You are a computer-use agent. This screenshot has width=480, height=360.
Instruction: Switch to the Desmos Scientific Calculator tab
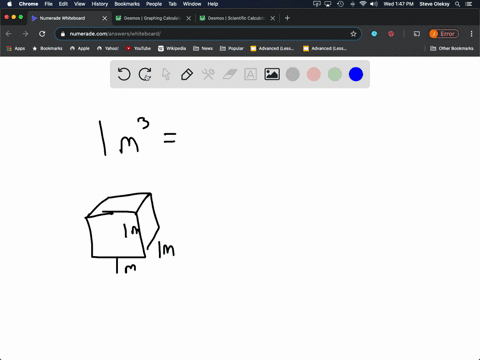pyautogui.click(x=236, y=18)
